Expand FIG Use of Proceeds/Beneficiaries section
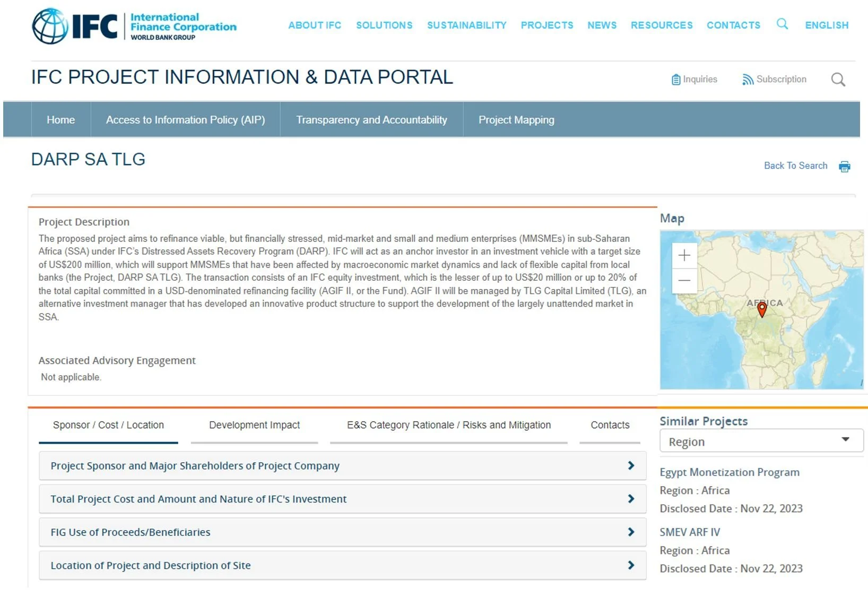Viewport: 868px width, 606px height. point(343,532)
